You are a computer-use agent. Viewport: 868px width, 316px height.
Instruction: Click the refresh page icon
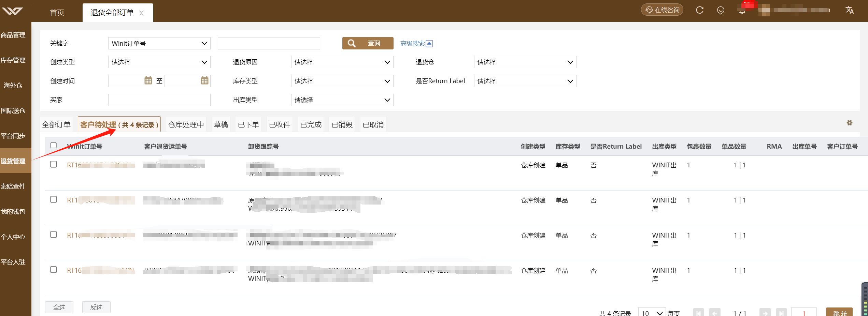[700, 10]
